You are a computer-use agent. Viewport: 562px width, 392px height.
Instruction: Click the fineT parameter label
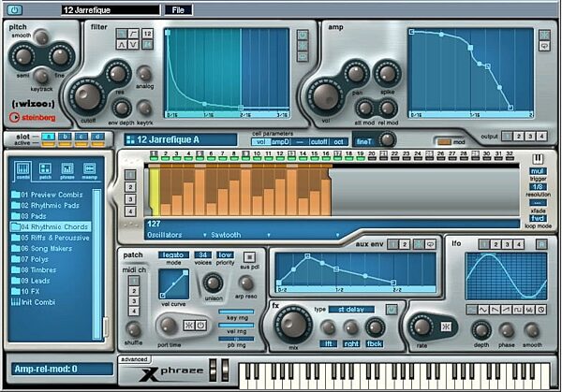(363, 142)
